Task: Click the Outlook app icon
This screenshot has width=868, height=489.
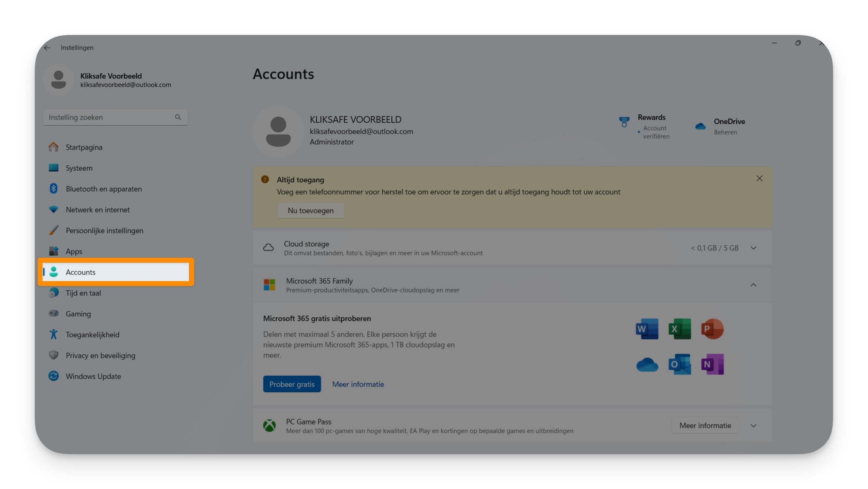Action: 679,364
